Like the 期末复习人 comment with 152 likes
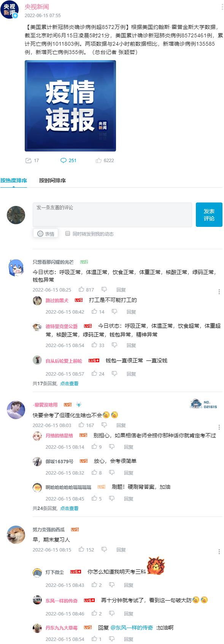The image size is (224, 644). (x=81, y=550)
